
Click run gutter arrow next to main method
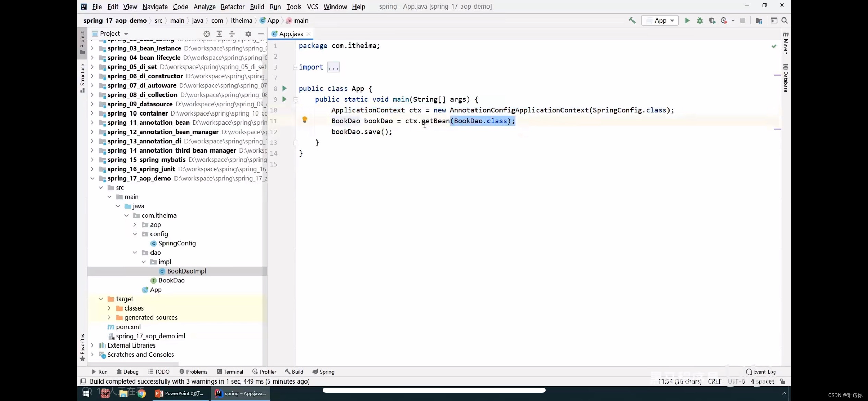click(284, 99)
